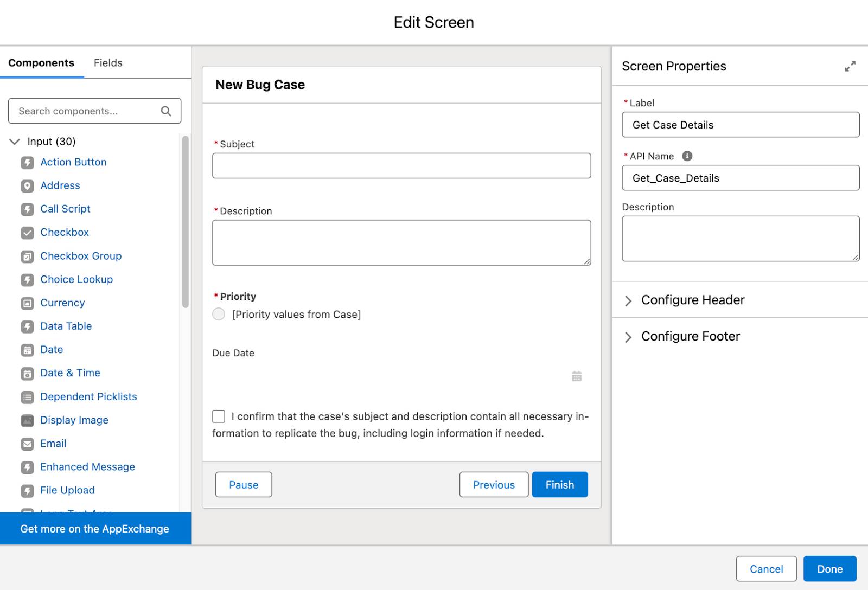Click the Display Image component icon
The image size is (868, 590).
27,420
